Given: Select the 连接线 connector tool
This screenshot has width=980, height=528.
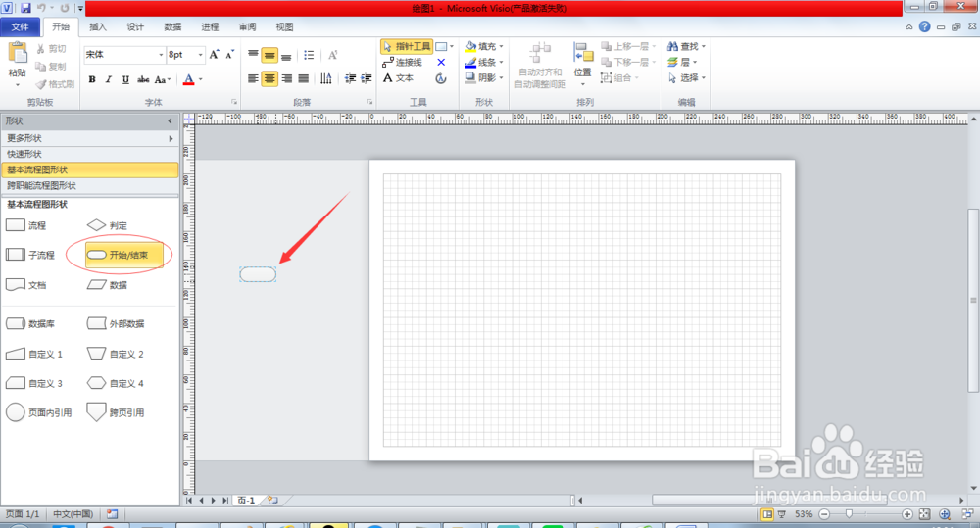Looking at the screenshot, I should (402, 62).
